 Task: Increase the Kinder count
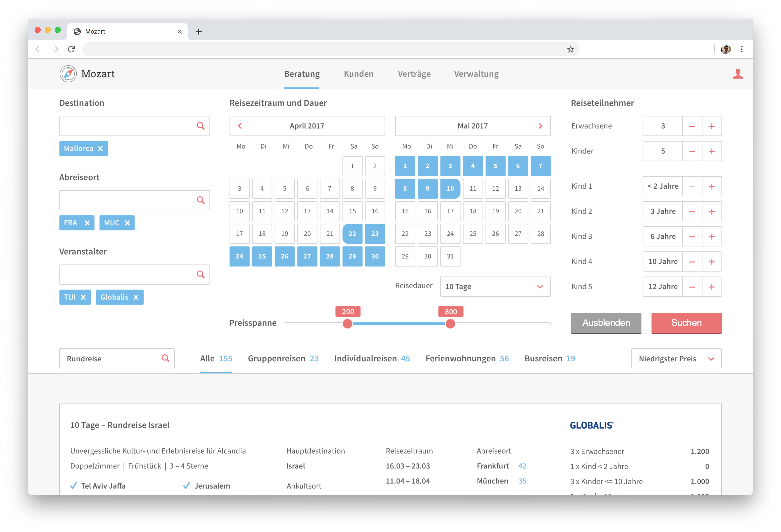(712, 152)
